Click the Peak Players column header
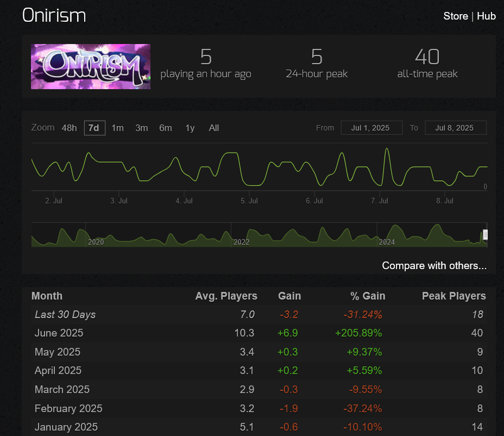This screenshot has width=504, height=436. 454,296
